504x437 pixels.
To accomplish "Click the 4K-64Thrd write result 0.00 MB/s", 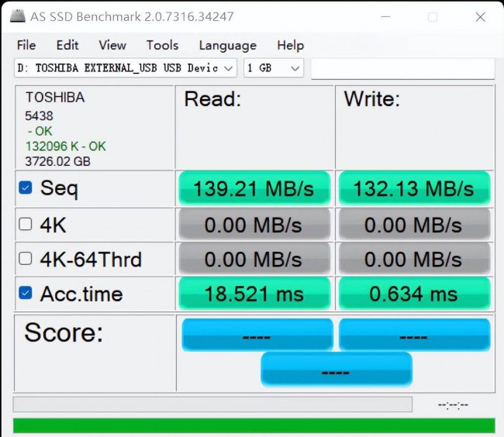I will [x=414, y=259].
